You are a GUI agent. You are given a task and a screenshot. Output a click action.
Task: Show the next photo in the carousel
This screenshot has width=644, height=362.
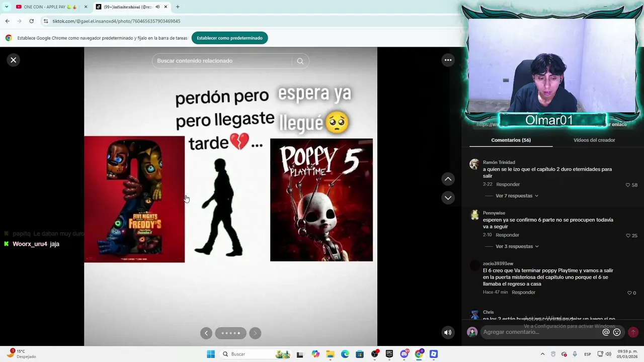(x=255, y=333)
